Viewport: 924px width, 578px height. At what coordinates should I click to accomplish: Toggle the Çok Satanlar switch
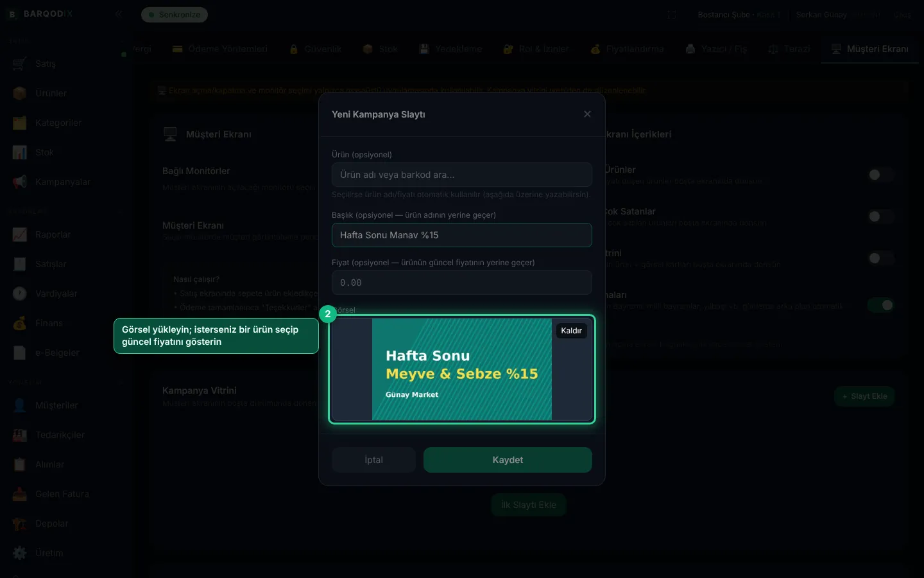880,216
